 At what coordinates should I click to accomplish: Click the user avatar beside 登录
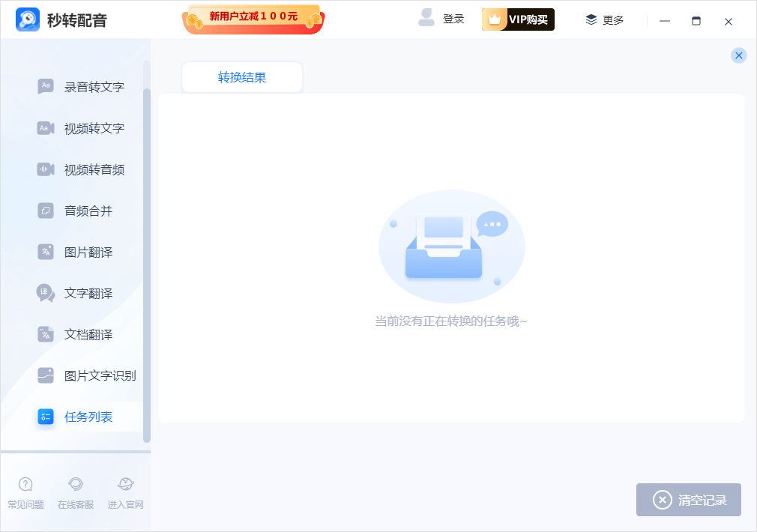tap(426, 18)
